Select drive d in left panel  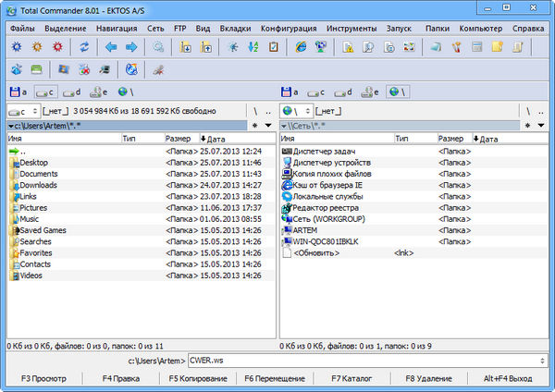[72, 92]
